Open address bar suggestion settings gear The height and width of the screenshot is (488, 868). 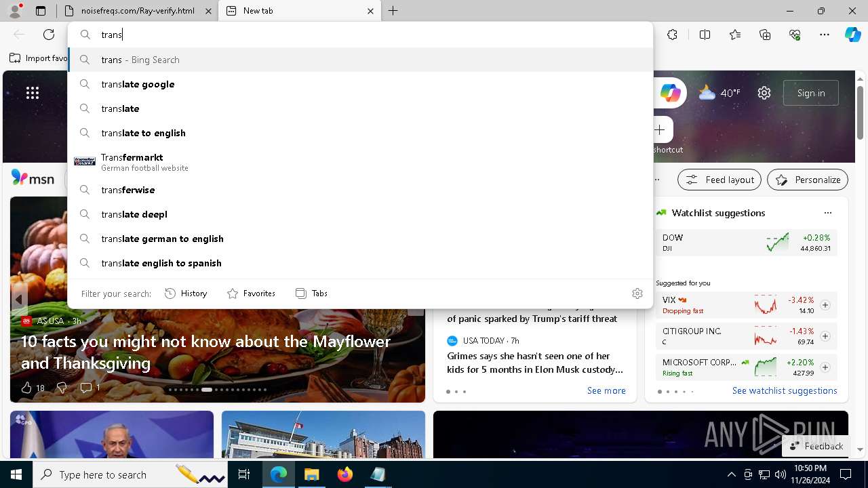[637, 293]
